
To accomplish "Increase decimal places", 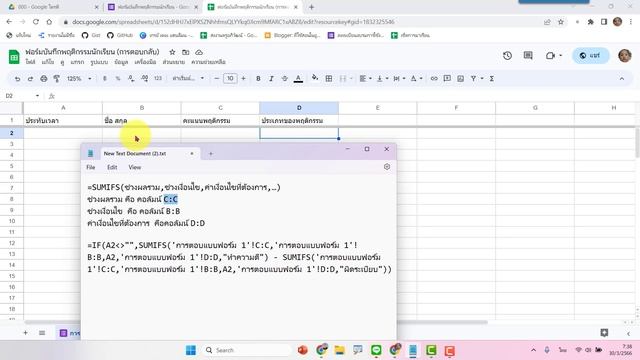I will point(144,79).
